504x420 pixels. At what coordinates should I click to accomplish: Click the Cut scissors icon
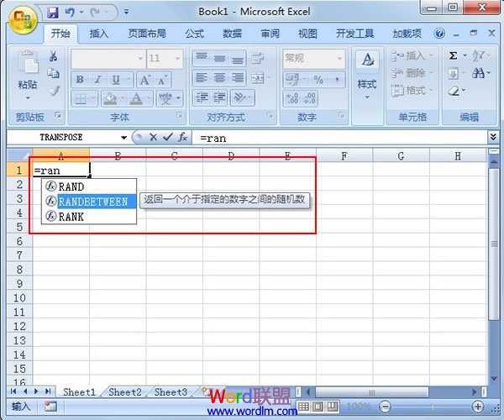[x=53, y=56]
